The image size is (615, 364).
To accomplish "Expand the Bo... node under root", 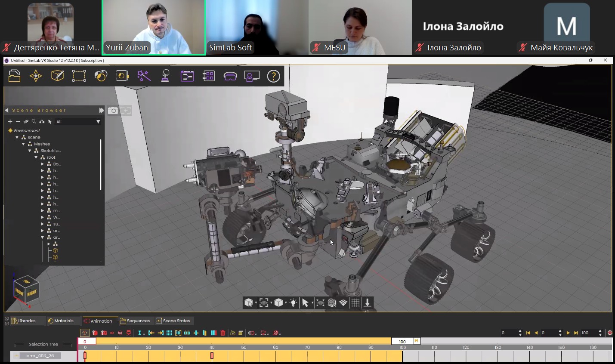I will pos(43,164).
